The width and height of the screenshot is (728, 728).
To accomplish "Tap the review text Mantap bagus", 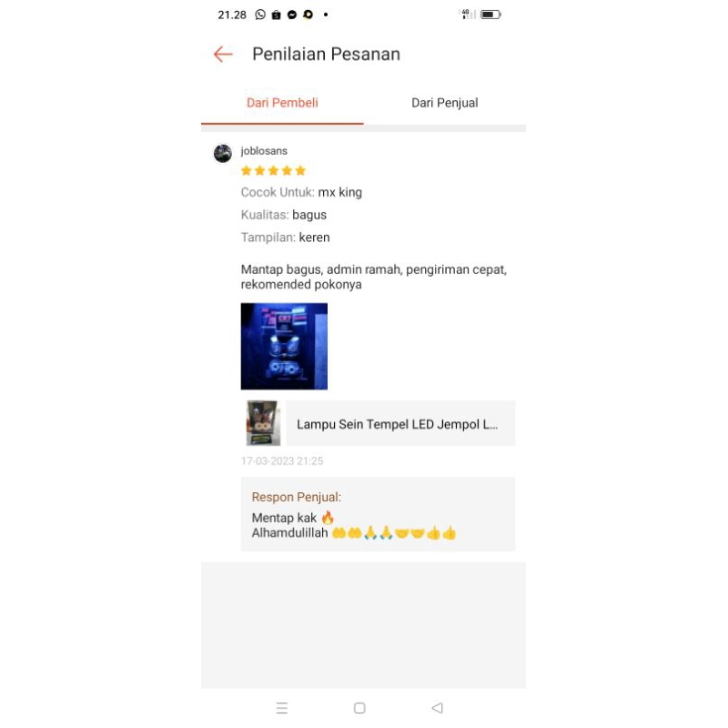I will pyautogui.click(x=374, y=277).
